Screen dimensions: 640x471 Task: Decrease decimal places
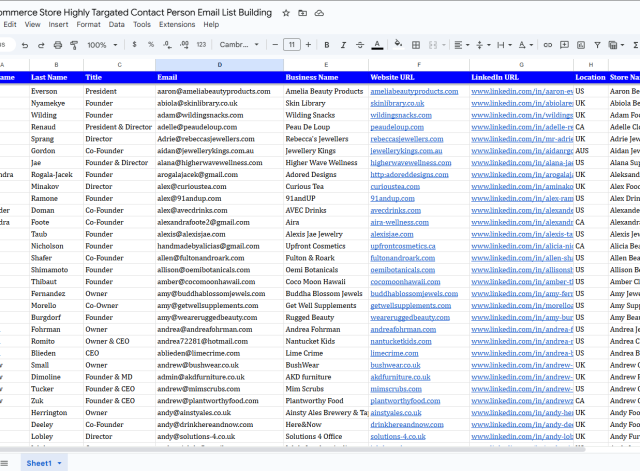(x=167, y=44)
